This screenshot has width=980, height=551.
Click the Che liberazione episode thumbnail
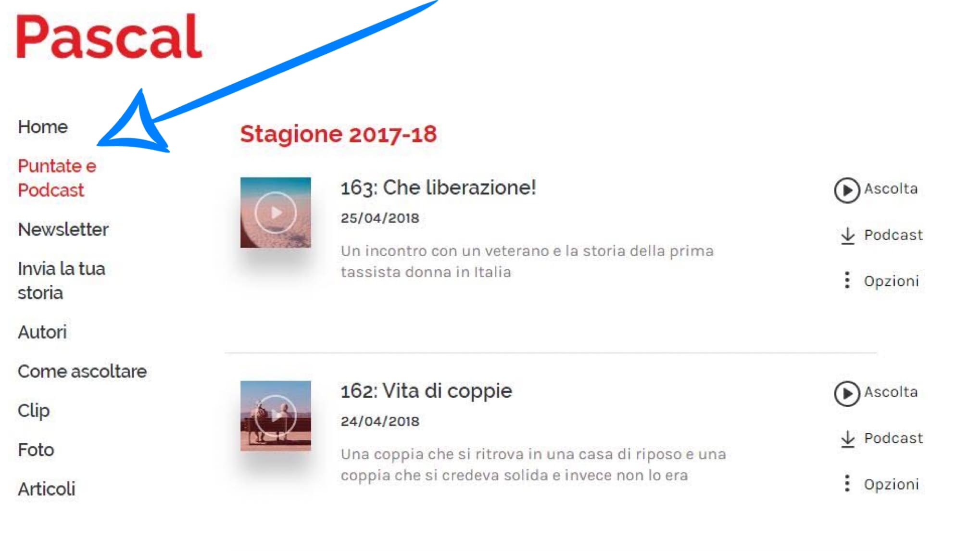tap(276, 213)
